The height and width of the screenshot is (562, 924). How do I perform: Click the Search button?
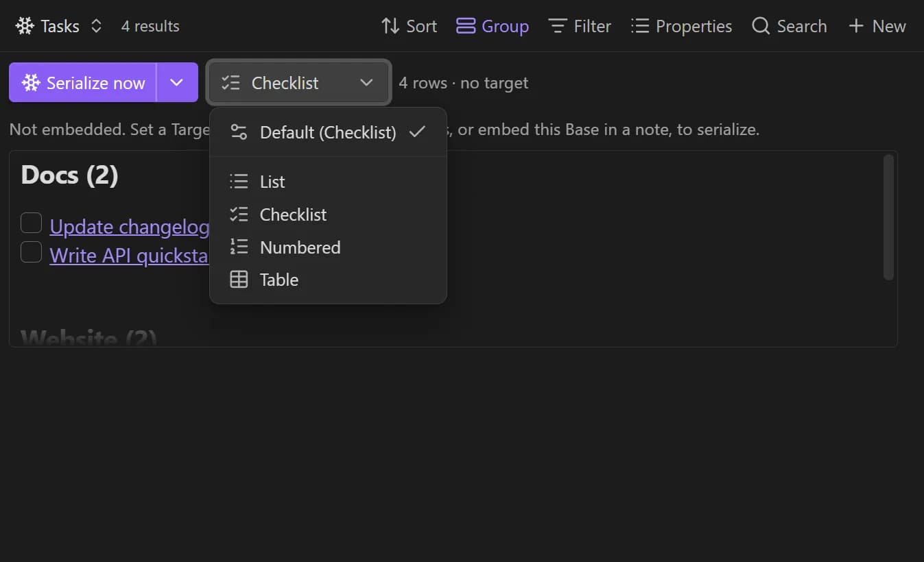tap(789, 26)
